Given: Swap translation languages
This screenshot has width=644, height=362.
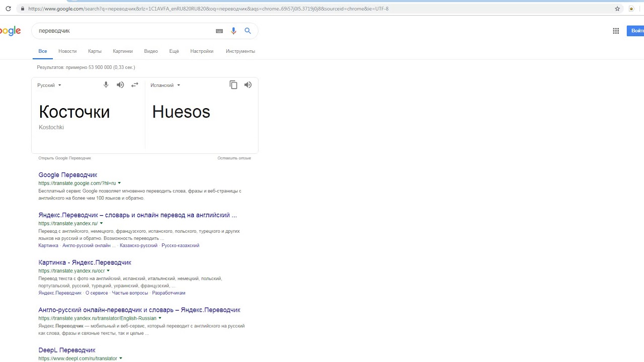Looking at the screenshot, I should 134,85.
